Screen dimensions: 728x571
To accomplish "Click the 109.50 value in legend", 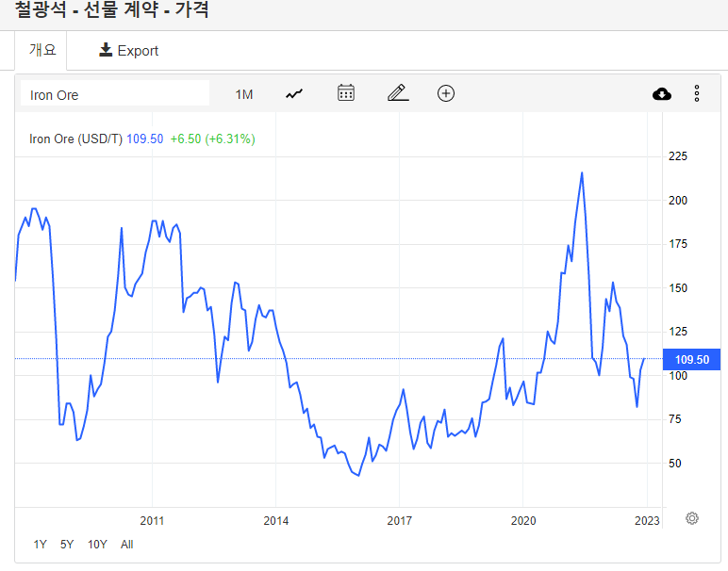I will (145, 139).
